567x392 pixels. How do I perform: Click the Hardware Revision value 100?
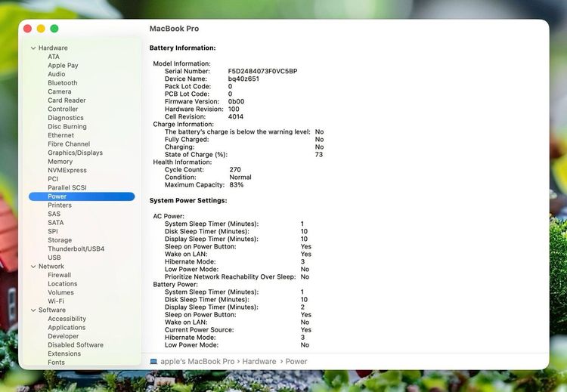tap(234, 109)
